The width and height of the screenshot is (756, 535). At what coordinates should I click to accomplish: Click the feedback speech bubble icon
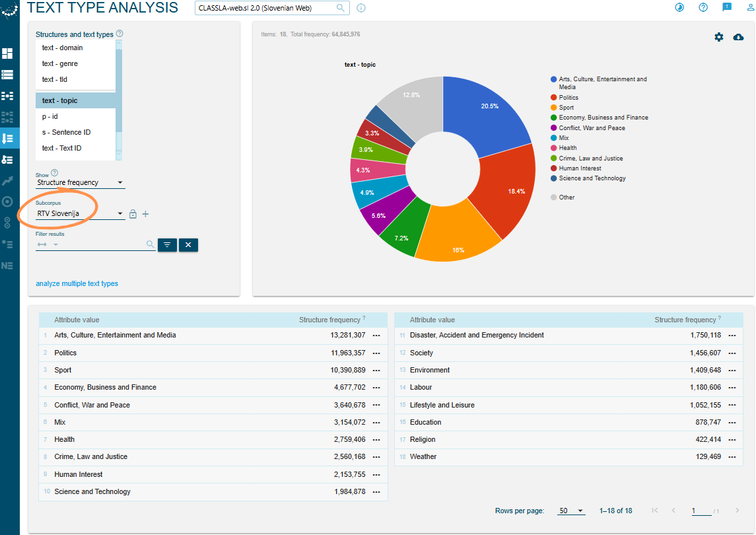[726, 7]
